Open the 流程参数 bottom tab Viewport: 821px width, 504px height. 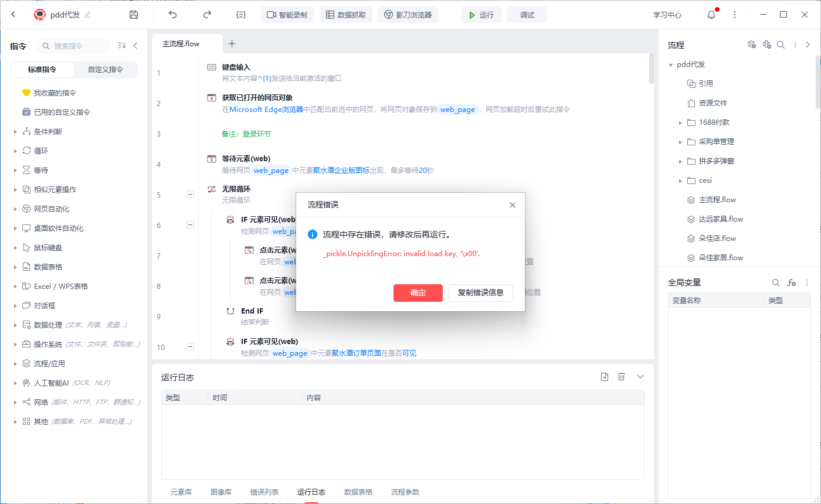pyautogui.click(x=405, y=492)
